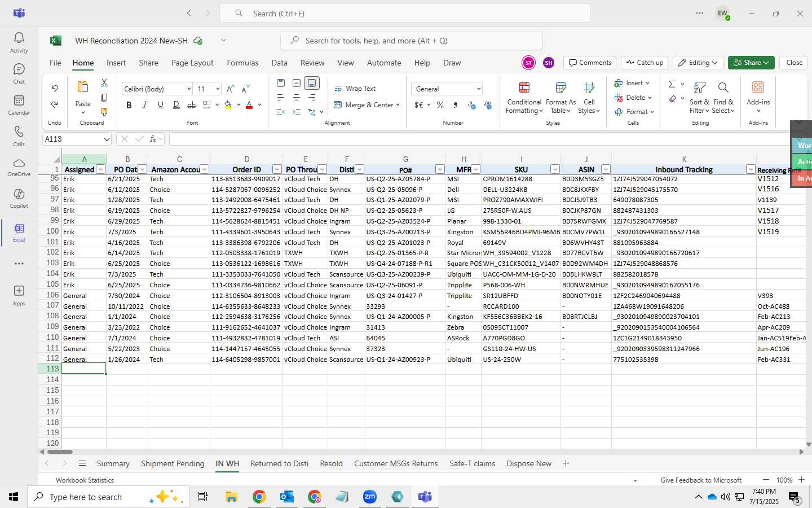Click the AutoSum sigma icon

[x=672, y=84]
